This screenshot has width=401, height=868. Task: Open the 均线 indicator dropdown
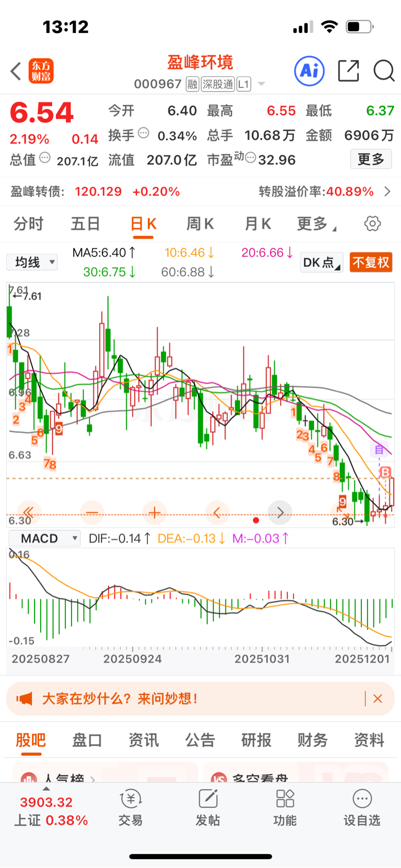32,262
